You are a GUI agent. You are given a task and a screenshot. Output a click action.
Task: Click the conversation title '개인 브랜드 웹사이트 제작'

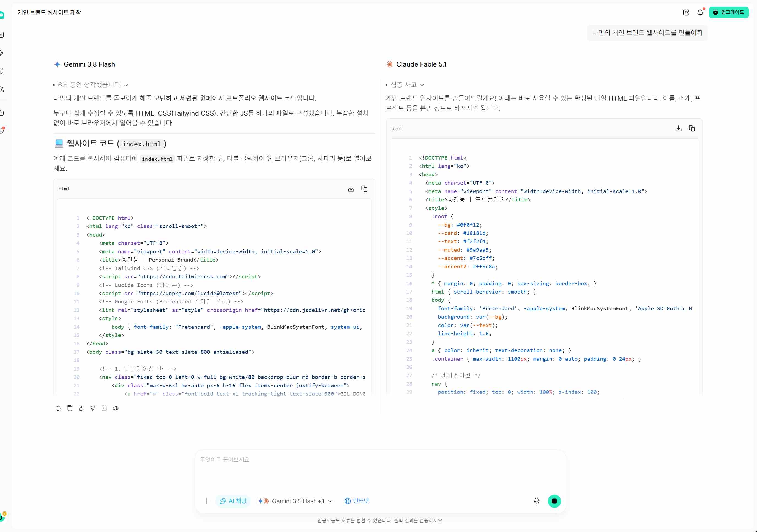pos(49,12)
